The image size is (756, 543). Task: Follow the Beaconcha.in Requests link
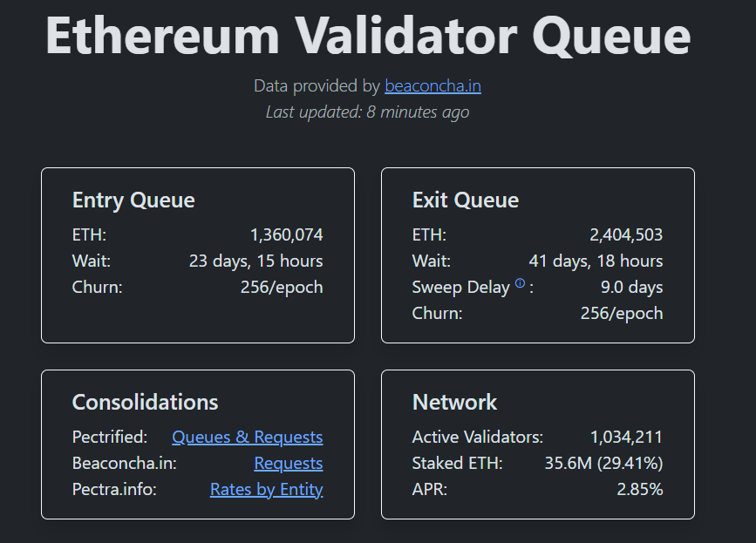288,464
